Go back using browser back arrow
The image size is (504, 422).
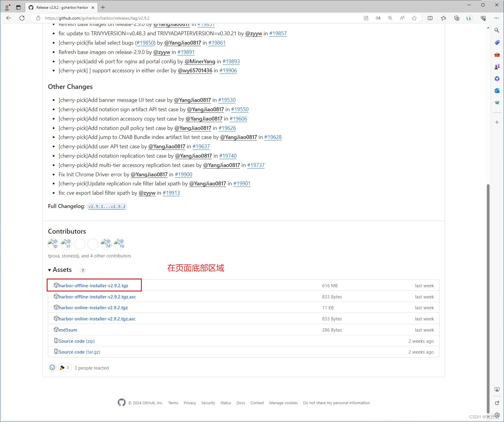[x=9, y=18]
